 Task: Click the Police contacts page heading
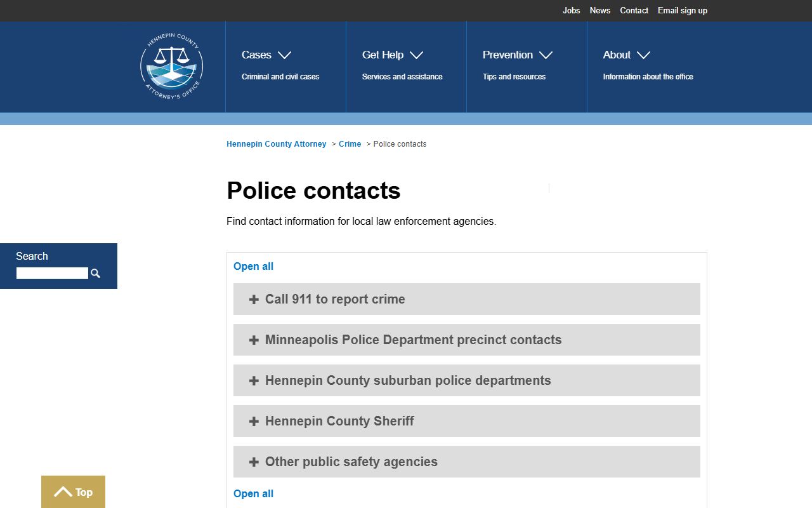[x=313, y=190]
